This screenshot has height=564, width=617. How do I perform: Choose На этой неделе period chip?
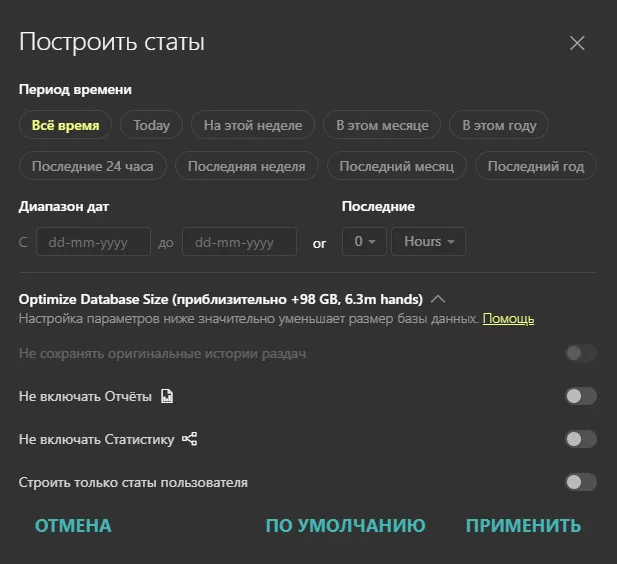(253, 125)
